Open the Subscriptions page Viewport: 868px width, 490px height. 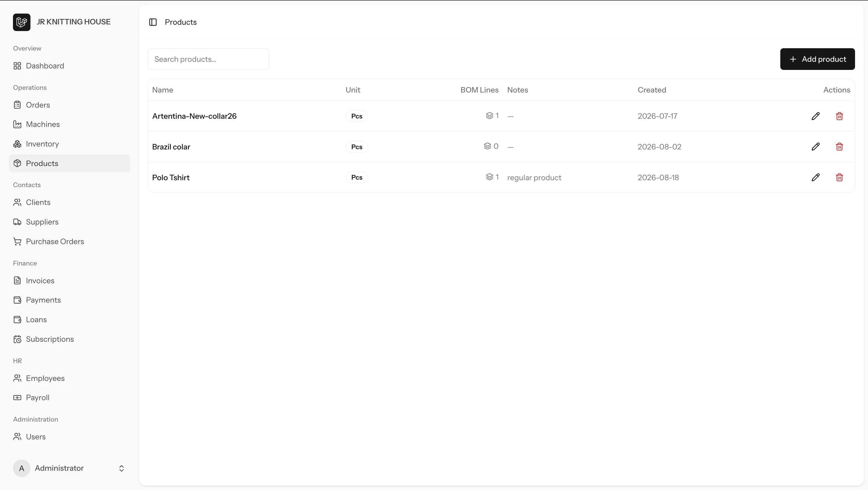click(69, 339)
